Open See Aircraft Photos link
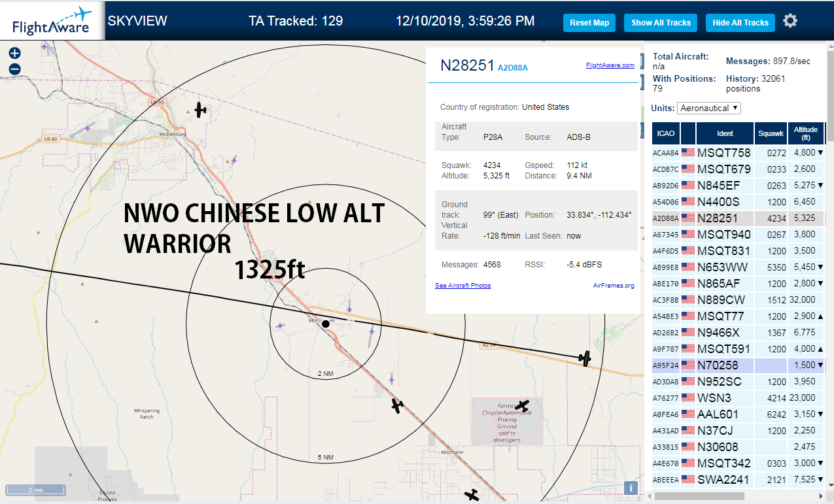This screenshot has width=834, height=504. pos(463,286)
